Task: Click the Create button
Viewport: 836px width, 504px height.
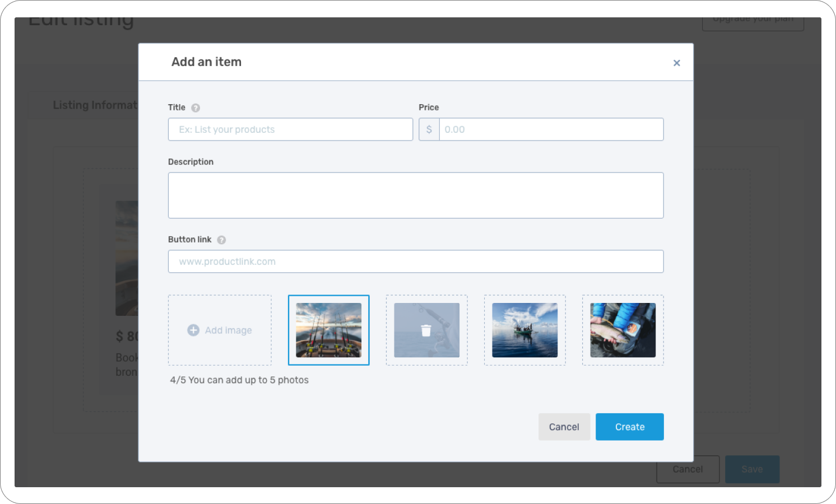Action: [629, 426]
